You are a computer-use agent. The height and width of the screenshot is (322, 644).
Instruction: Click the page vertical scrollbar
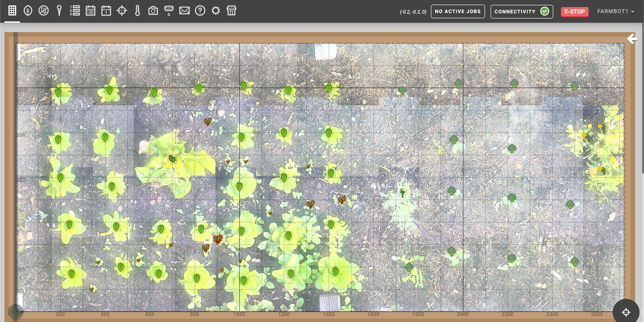[642, 98]
